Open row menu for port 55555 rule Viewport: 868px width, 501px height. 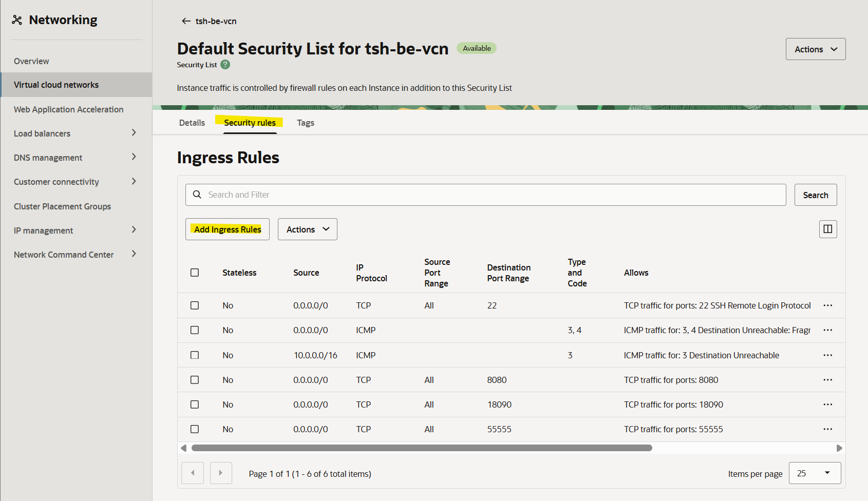[x=827, y=429]
